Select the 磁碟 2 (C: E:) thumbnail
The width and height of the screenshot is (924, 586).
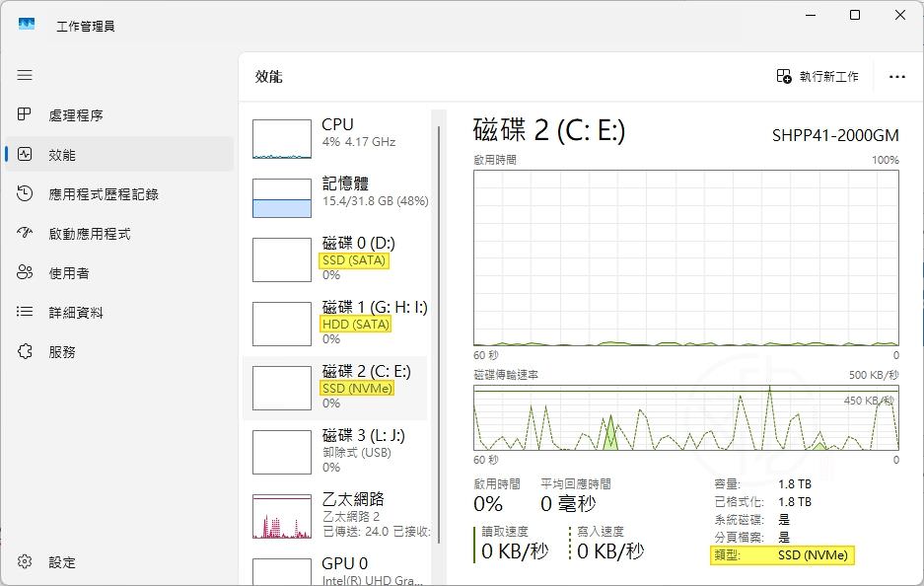282,388
